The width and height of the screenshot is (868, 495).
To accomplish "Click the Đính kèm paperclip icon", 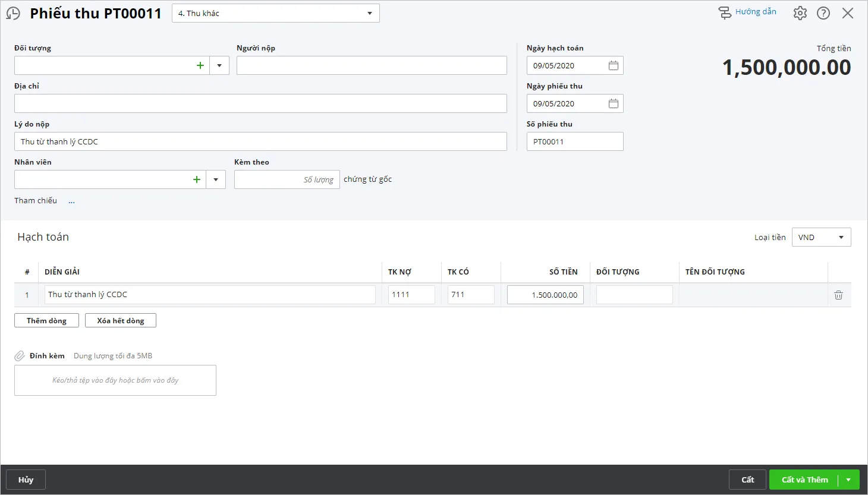I will point(20,356).
